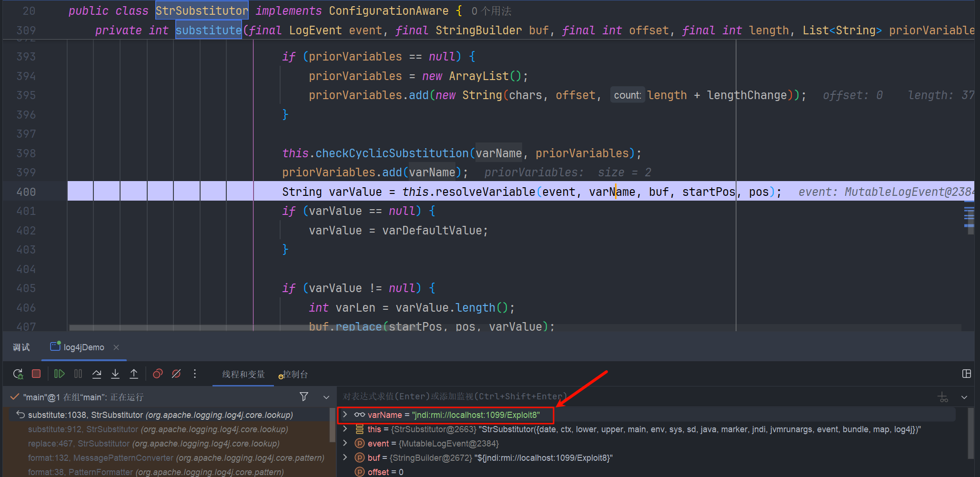The width and height of the screenshot is (980, 477).
Task: Click the frames list vertical scrollbar
Action: coord(332,424)
